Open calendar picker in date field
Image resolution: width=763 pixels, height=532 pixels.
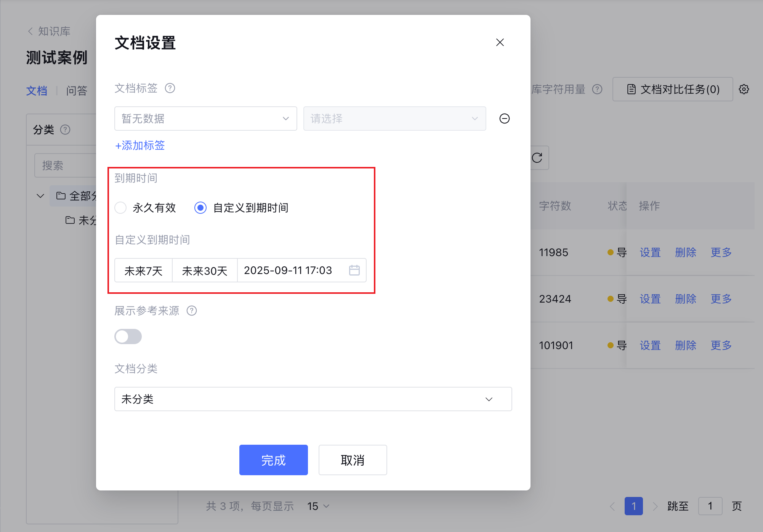pos(354,270)
